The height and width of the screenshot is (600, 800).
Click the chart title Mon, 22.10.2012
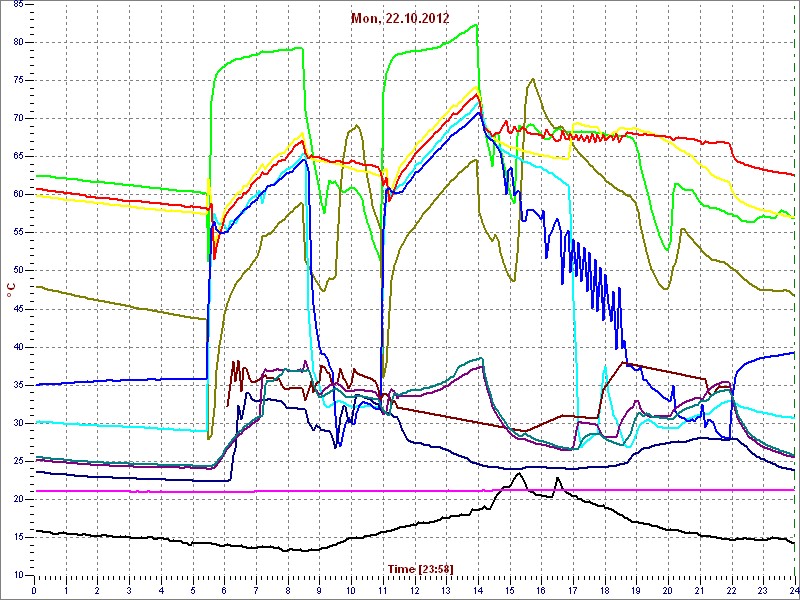[x=400, y=19]
